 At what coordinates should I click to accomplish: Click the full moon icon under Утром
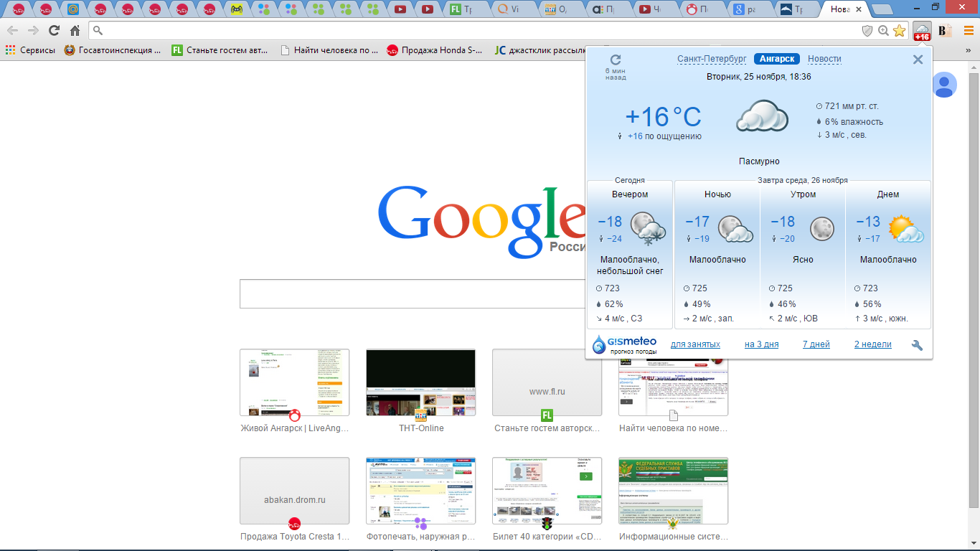pos(822,229)
